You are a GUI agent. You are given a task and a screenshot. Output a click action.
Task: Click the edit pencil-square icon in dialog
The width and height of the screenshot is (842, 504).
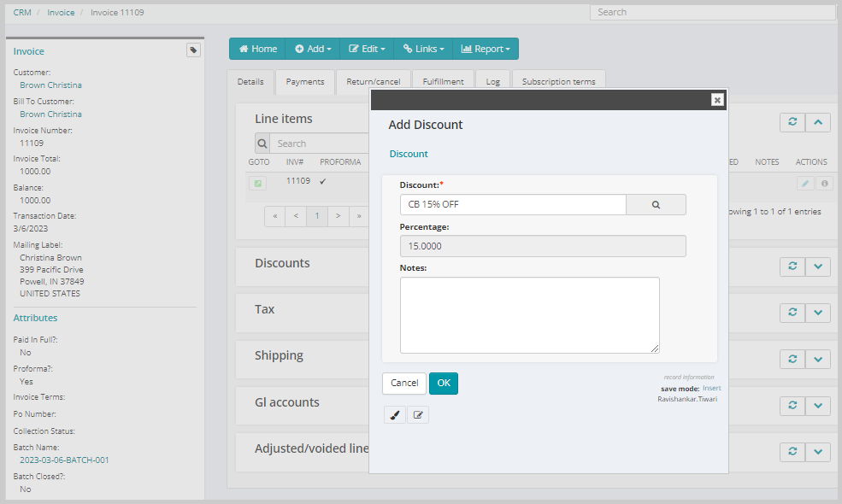[418, 415]
